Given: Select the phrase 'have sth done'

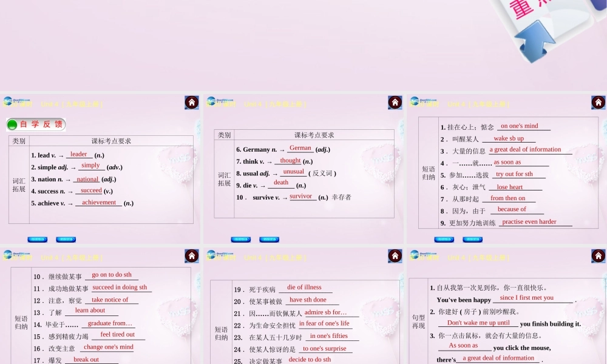Looking at the screenshot, I should [x=308, y=300].
